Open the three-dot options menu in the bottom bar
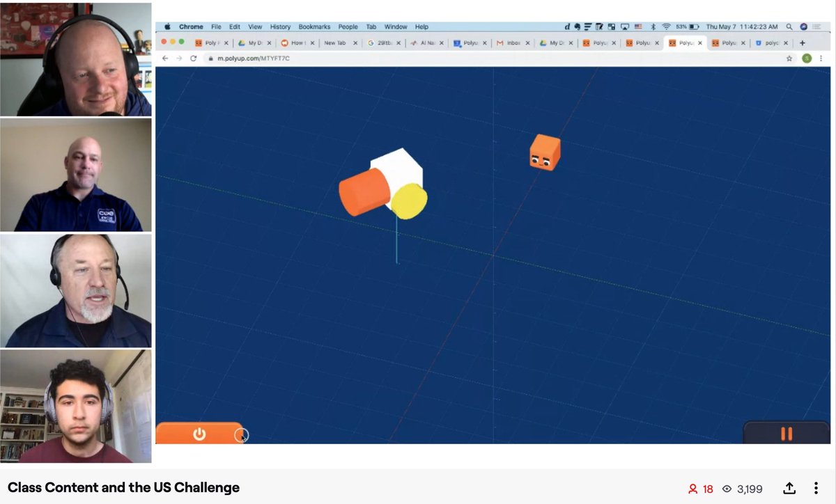 (x=816, y=489)
